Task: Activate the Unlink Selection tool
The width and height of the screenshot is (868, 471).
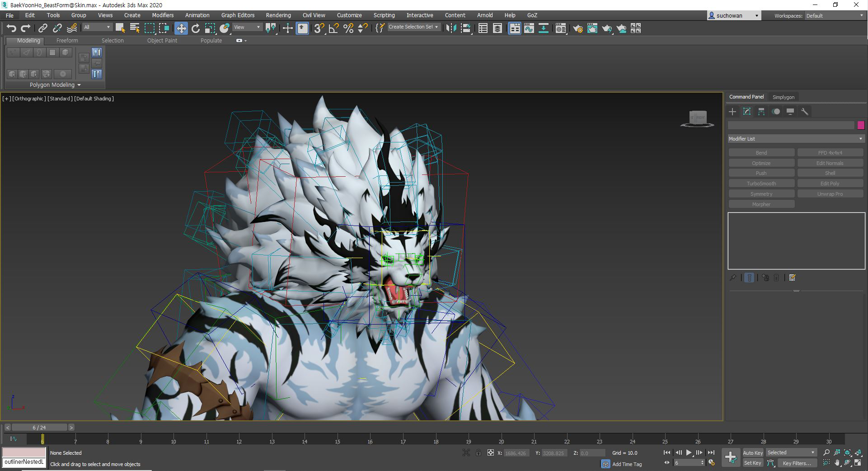Action: (x=57, y=28)
